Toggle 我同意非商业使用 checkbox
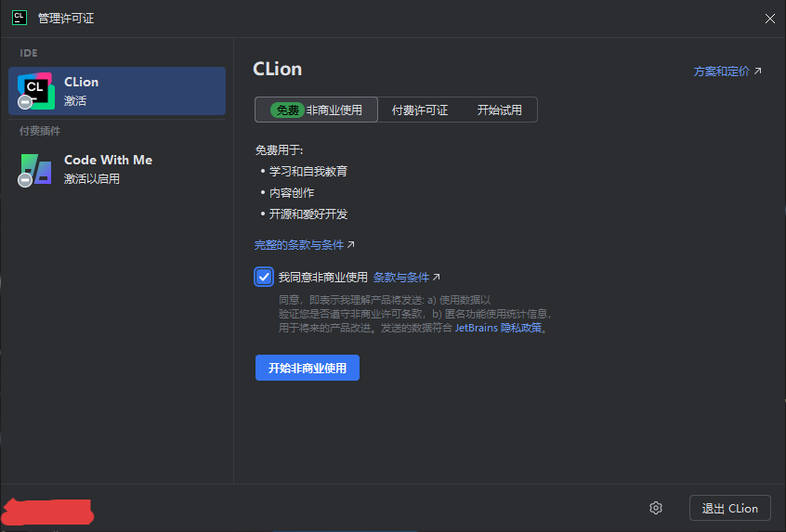Viewport: 786px width, 532px height. pyautogui.click(x=264, y=277)
